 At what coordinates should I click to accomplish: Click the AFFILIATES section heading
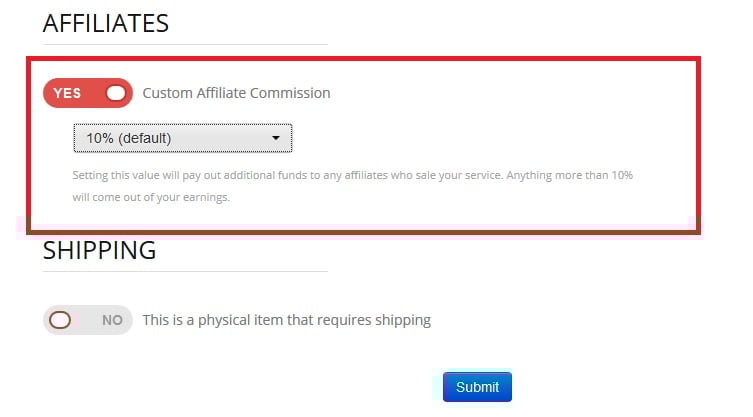105,23
